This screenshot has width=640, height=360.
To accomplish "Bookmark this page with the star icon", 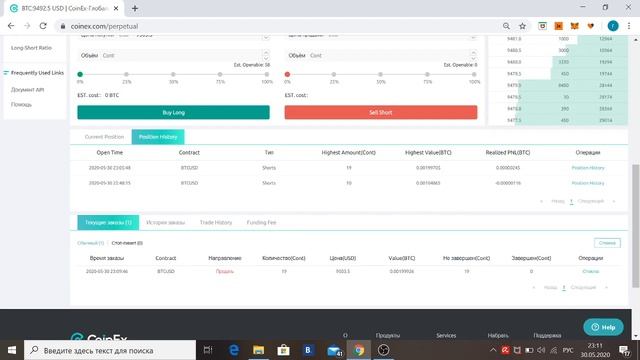I will (522, 26).
